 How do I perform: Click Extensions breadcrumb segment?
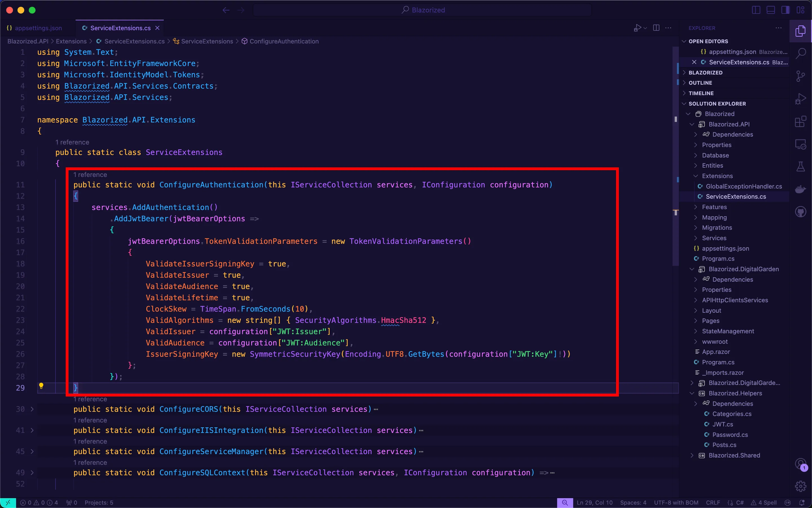point(71,41)
